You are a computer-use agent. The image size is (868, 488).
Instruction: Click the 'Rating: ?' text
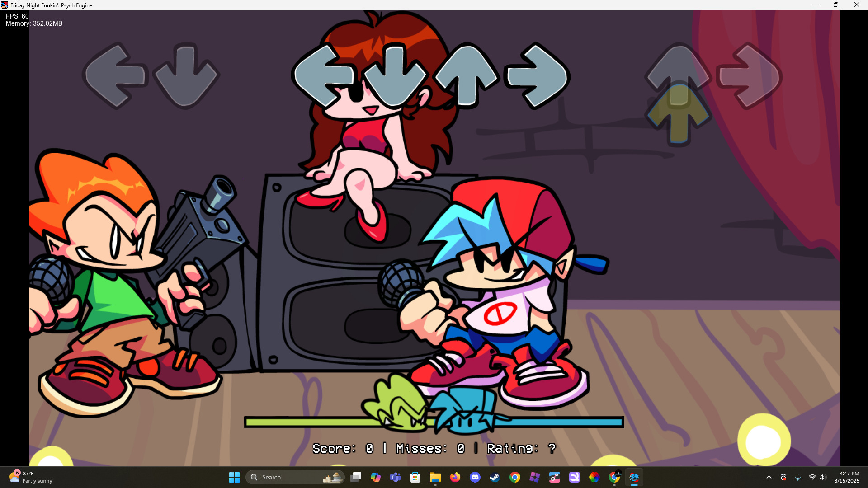pyautogui.click(x=521, y=448)
